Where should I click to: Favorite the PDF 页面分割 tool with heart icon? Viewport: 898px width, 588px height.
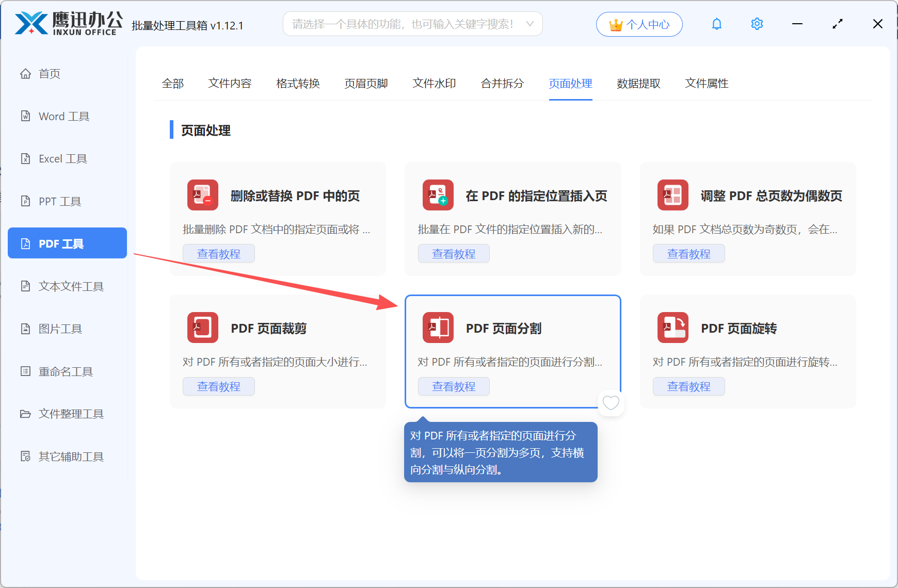pos(611,403)
